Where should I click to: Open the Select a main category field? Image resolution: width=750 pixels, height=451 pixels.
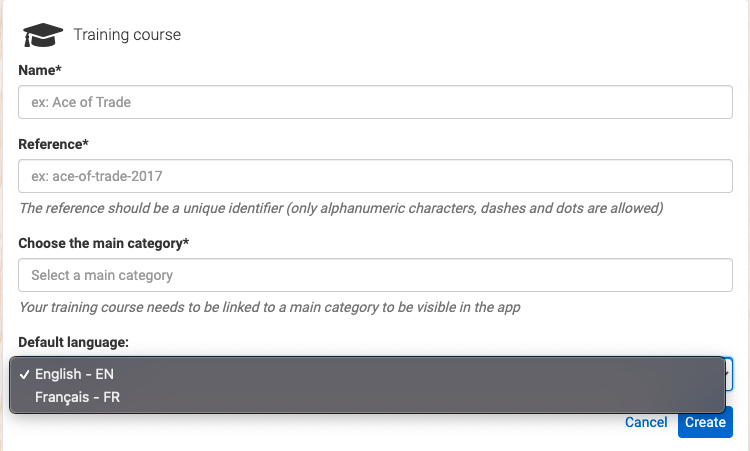coord(375,275)
